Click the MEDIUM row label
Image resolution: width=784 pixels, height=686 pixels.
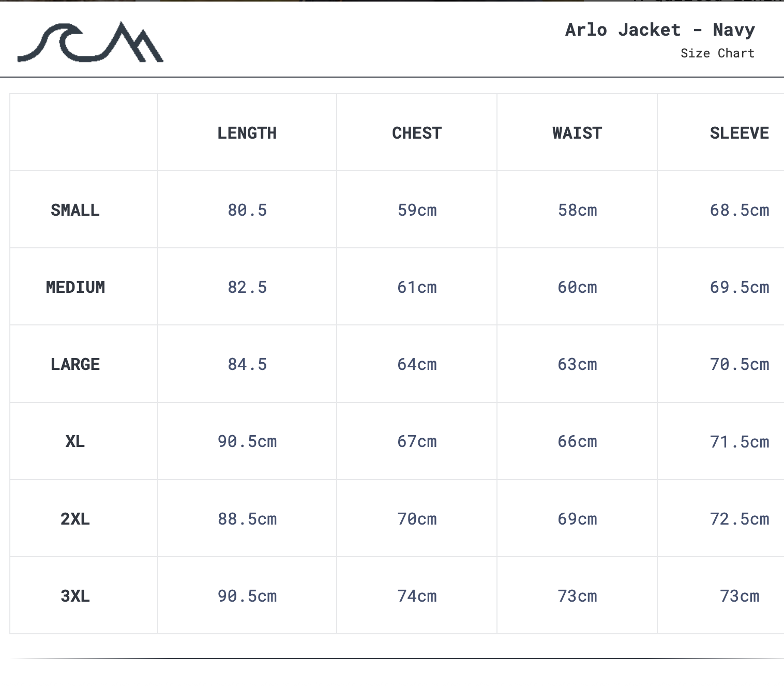75,287
